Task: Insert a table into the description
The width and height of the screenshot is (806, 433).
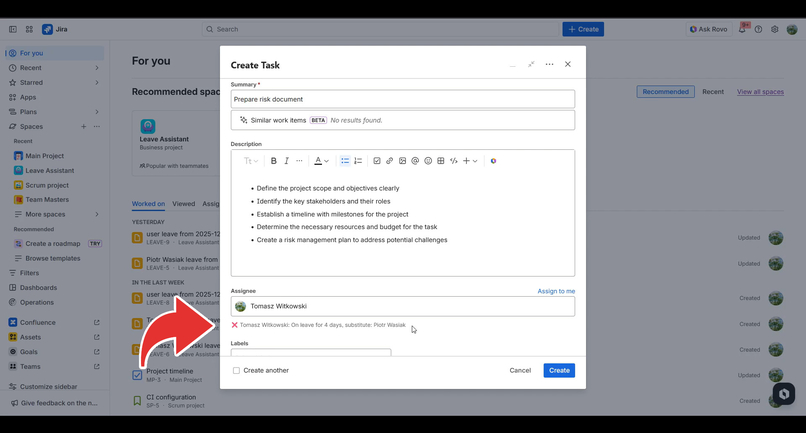Action: (441, 161)
